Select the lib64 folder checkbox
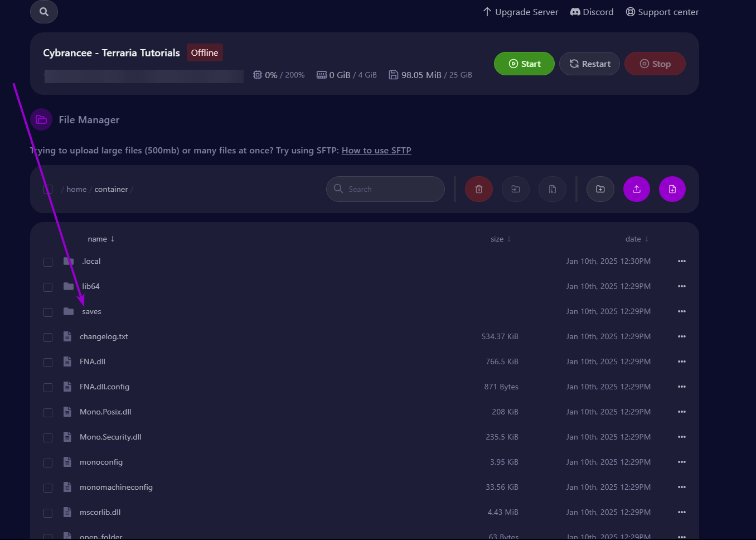This screenshot has height=540, width=756. click(48, 287)
